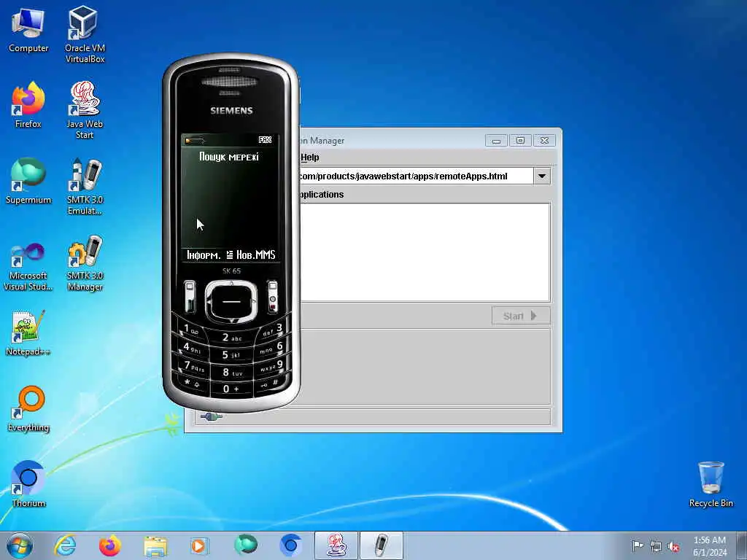Launch Oracle VM VirtualBox from the desktop

point(85,34)
